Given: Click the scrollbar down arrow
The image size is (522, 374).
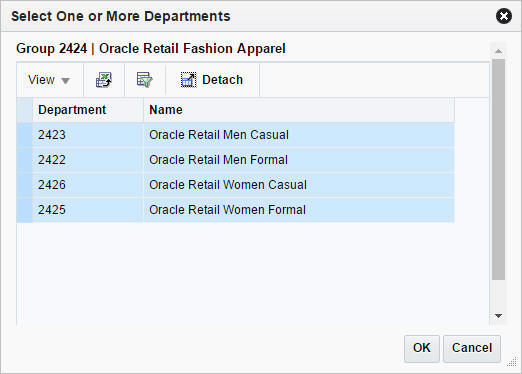Looking at the screenshot, I should coord(498,316).
